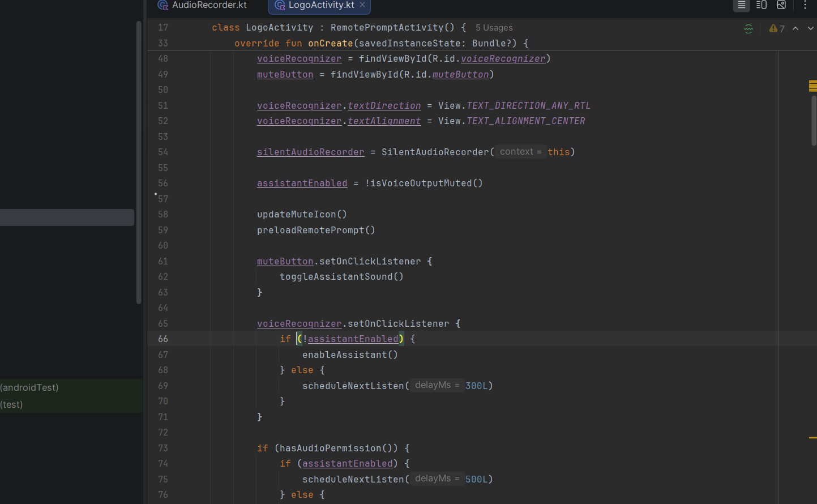This screenshot has height=504, width=817.
Task: Click the editor vertical scrollbar thumb
Action: pos(814,121)
